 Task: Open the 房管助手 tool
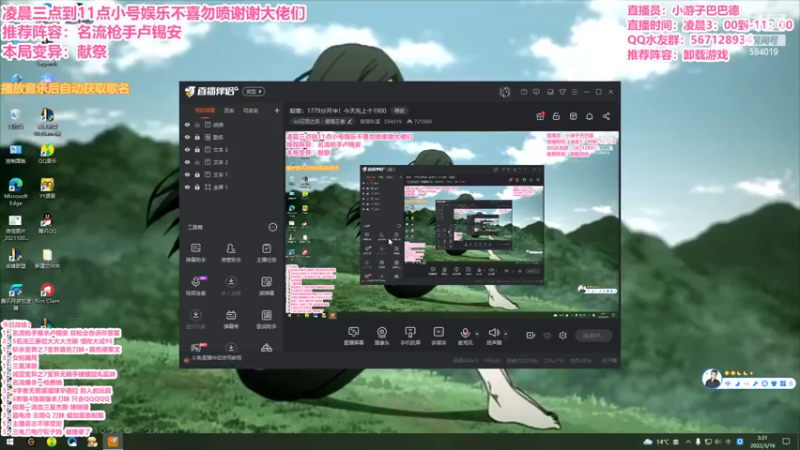231,253
